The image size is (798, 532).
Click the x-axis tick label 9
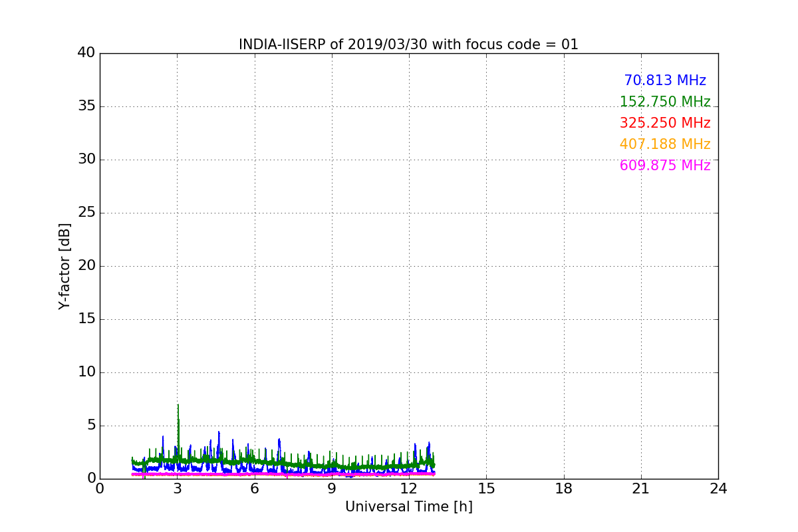pos(332,488)
